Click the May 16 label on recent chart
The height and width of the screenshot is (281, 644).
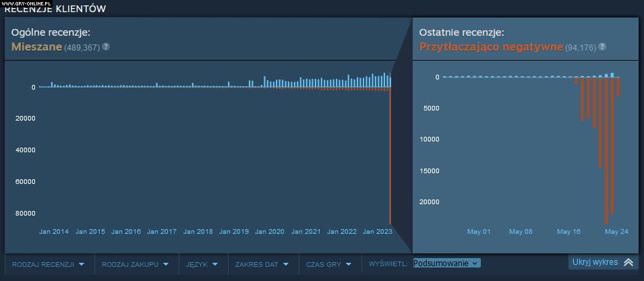click(568, 232)
